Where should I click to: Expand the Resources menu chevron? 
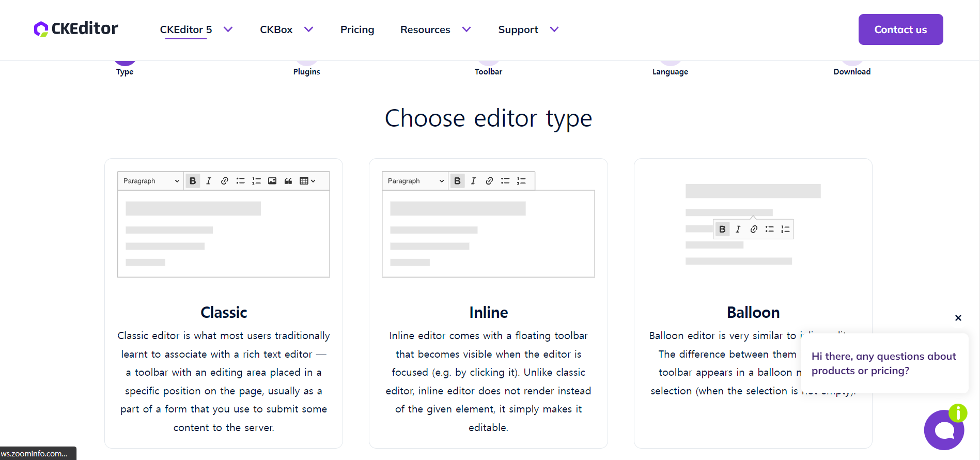[466, 29]
